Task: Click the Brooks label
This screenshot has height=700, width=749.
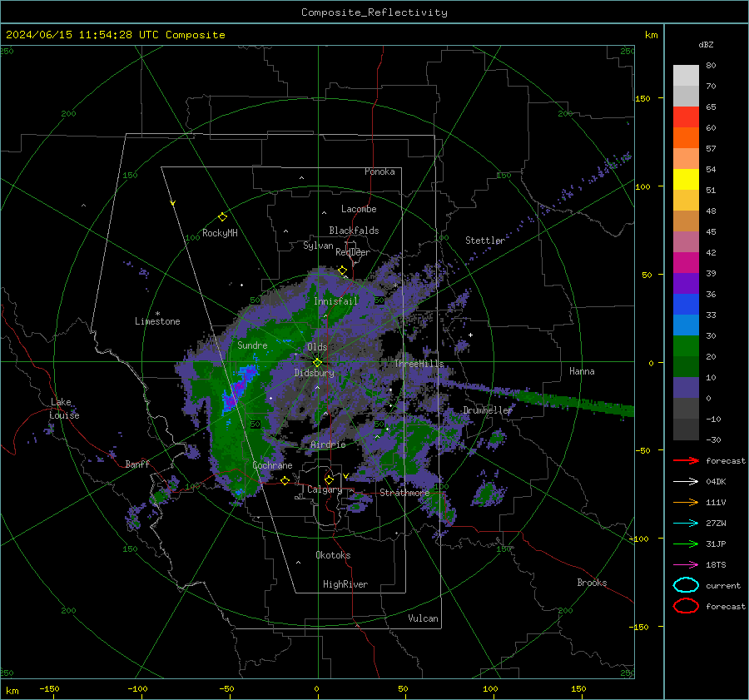Action: (x=592, y=583)
